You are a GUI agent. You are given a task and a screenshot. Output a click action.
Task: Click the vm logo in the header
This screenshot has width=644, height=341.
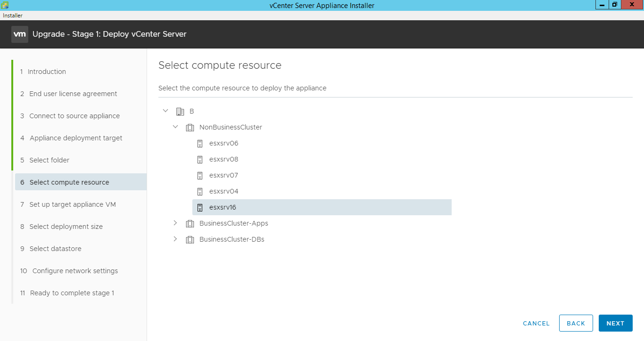(19, 34)
